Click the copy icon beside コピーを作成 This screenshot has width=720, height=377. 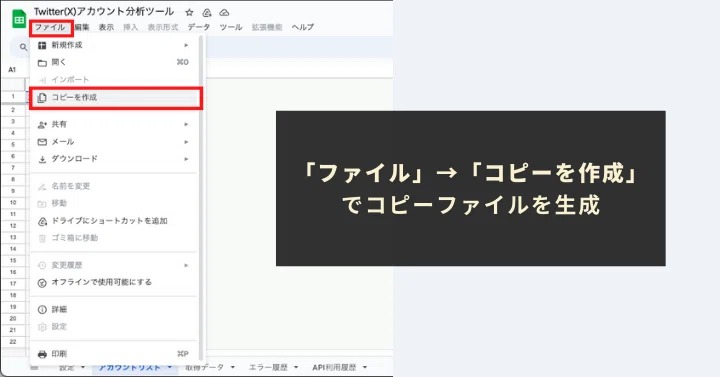coord(42,98)
